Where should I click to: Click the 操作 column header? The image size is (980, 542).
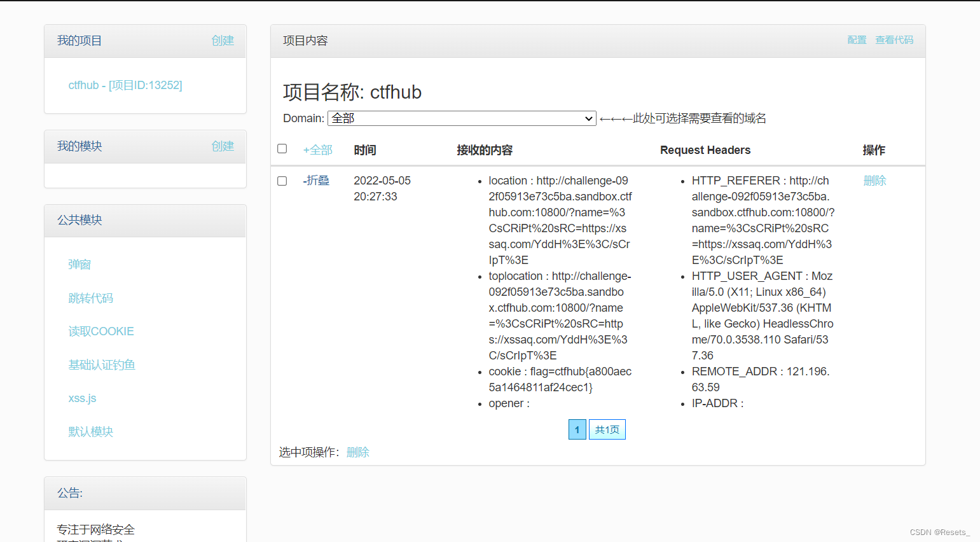[874, 150]
